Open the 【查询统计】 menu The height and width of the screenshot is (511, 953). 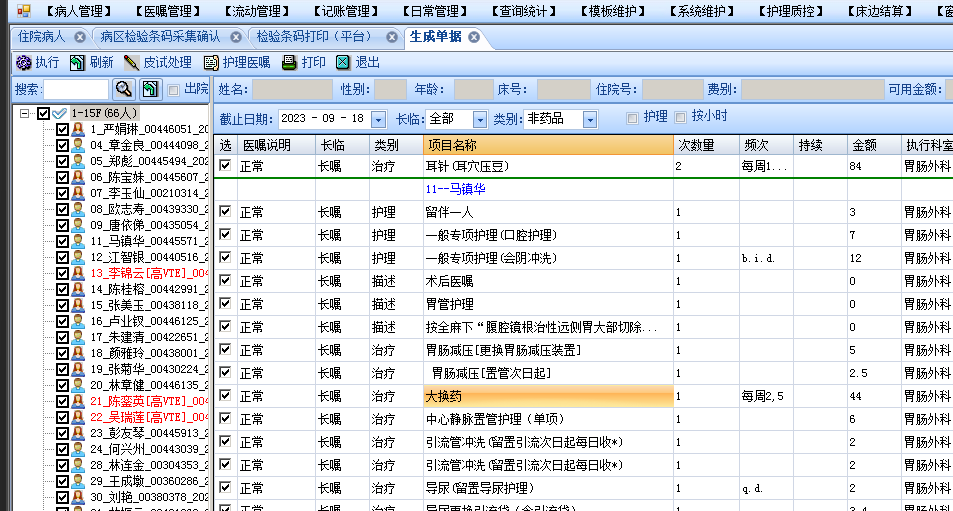click(524, 11)
